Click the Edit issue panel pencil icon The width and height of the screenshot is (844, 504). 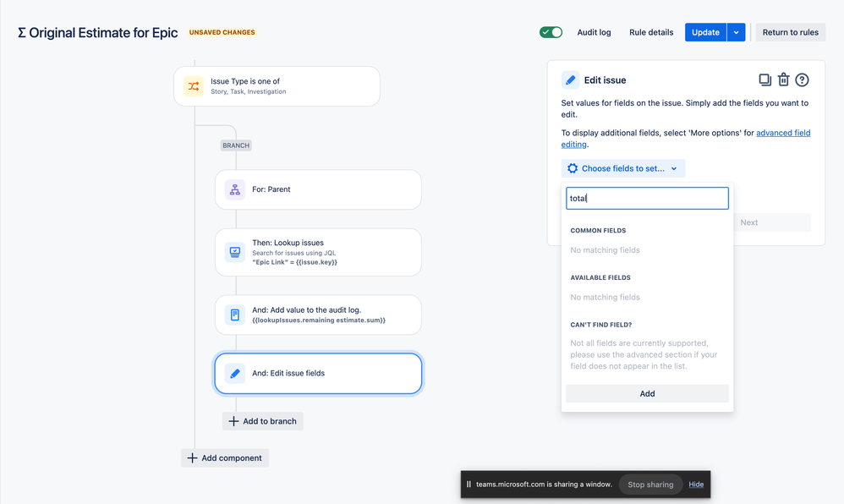click(570, 80)
